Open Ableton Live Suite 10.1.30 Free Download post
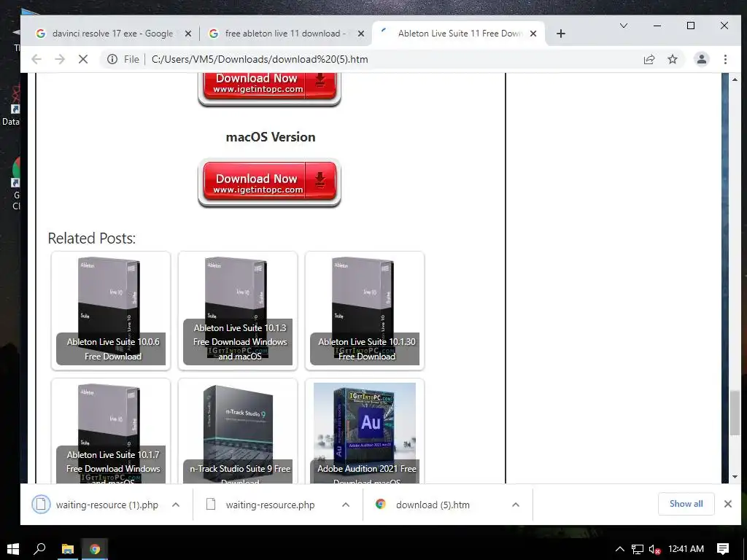Image resolution: width=747 pixels, height=560 pixels. pos(365,311)
